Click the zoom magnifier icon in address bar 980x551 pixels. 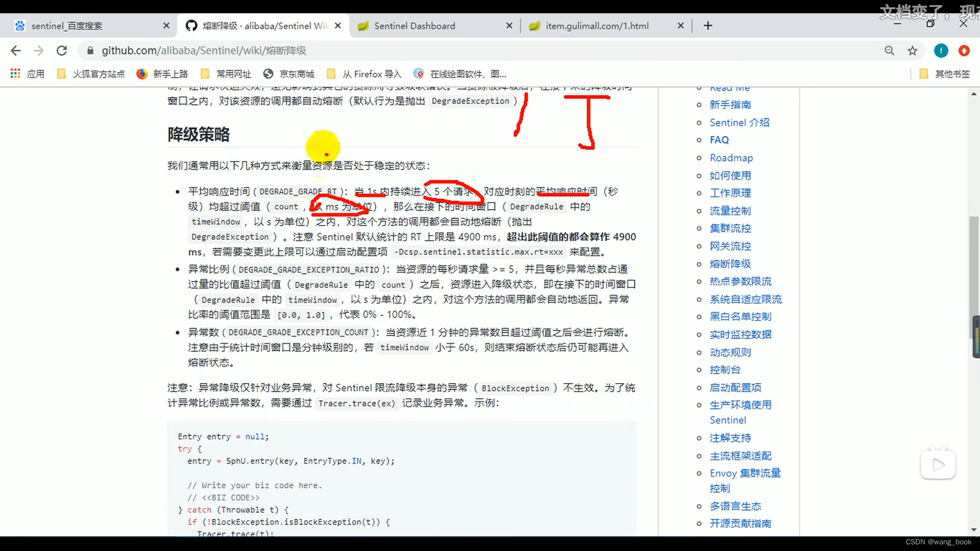pos(889,51)
